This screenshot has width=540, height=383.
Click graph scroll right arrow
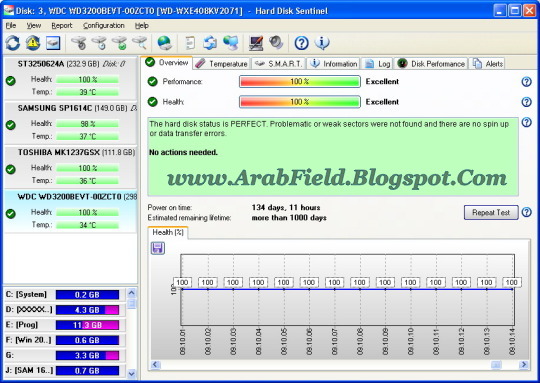pos(524,364)
